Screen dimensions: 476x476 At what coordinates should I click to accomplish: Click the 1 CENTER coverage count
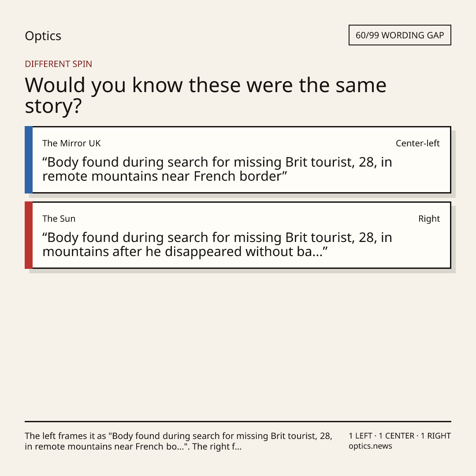pyautogui.click(x=396, y=435)
